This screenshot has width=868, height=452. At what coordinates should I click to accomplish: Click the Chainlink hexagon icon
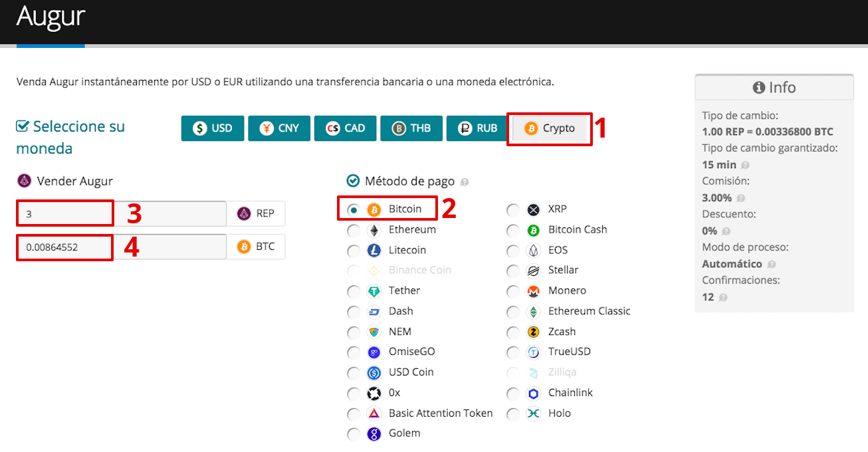click(x=534, y=393)
